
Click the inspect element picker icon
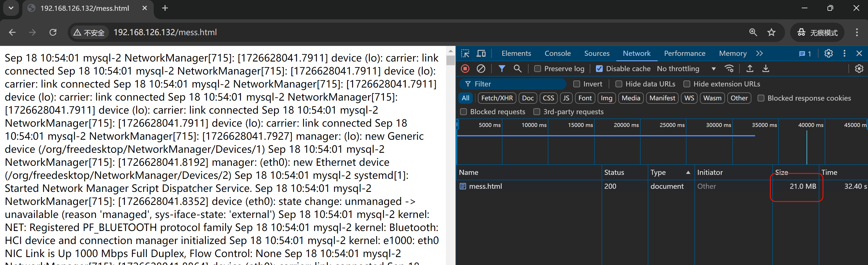tap(465, 53)
